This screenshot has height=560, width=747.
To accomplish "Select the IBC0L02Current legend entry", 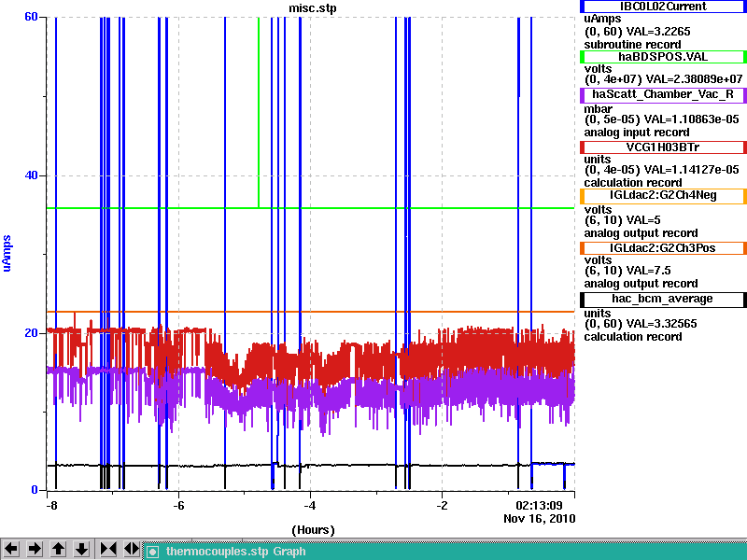I will click(x=663, y=7).
